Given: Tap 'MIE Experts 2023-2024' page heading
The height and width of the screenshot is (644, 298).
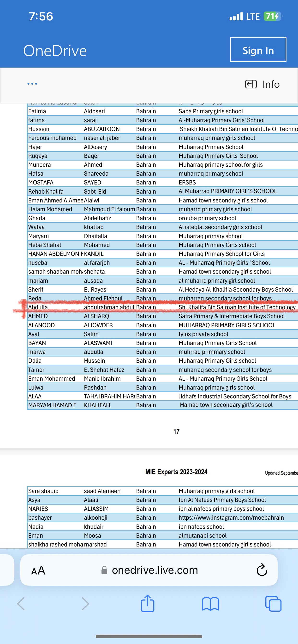Looking at the screenshot, I should click(x=176, y=472).
